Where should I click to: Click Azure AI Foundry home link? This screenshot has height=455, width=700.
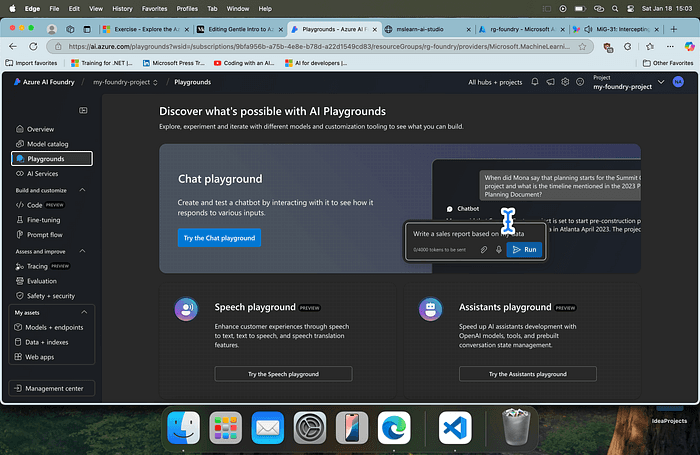point(44,82)
